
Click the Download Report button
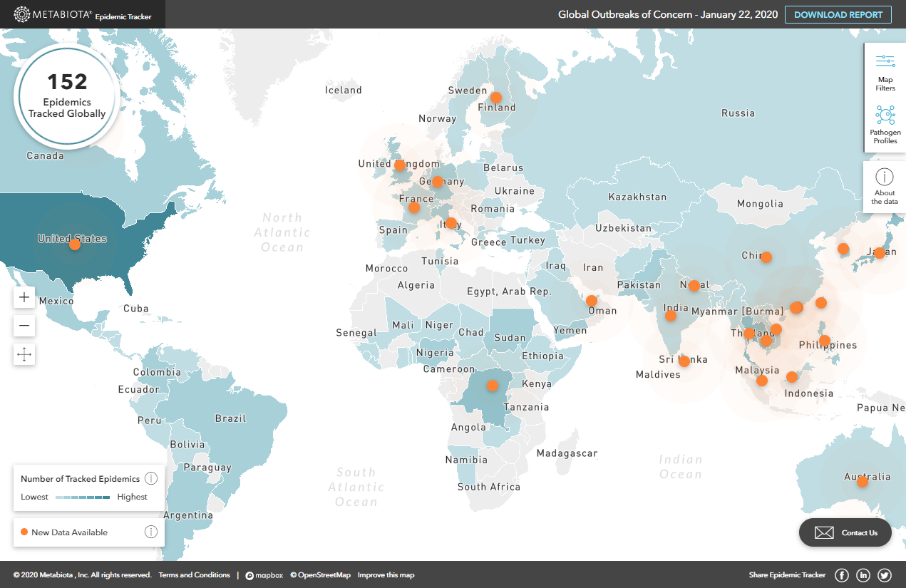(838, 14)
